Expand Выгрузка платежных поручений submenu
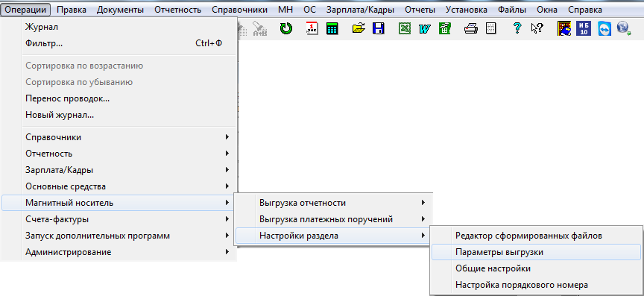The width and height of the screenshot is (644, 296). tap(333, 219)
